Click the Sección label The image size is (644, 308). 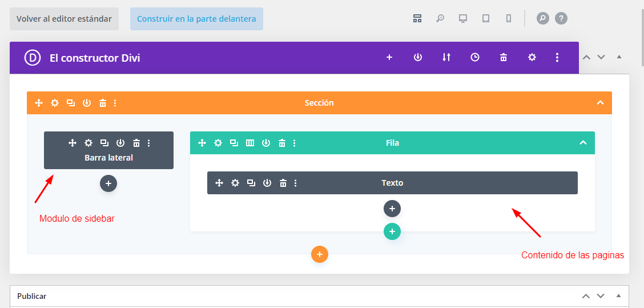319,103
